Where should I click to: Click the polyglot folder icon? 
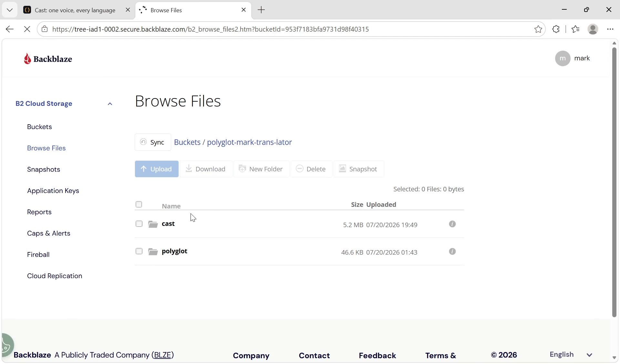coord(153,251)
